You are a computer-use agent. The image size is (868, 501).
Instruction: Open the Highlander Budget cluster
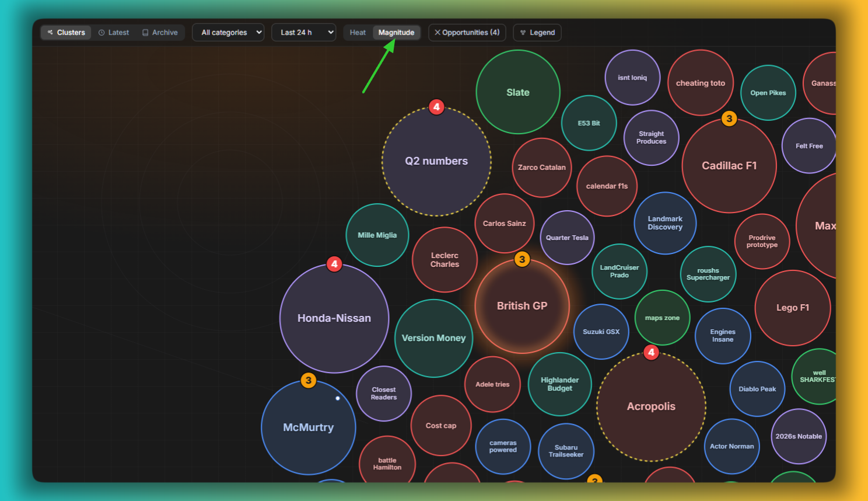point(560,384)
